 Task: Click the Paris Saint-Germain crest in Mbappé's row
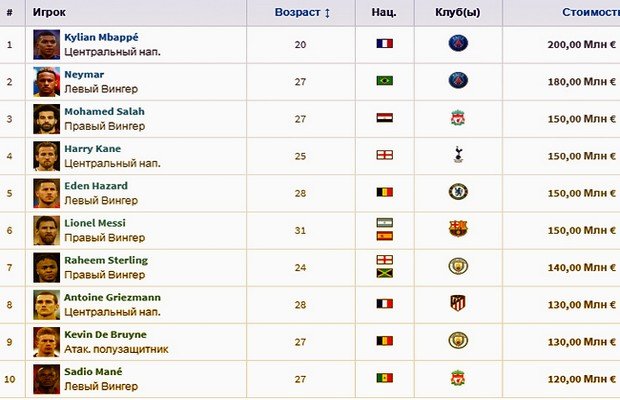[x=458, y=43]
